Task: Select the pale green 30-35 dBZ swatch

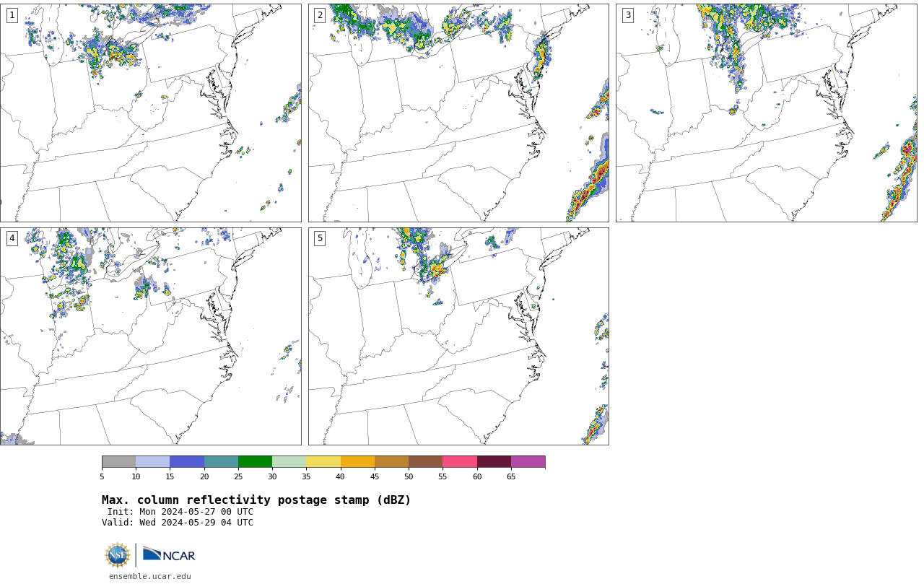Action: (x=289, y=462)
